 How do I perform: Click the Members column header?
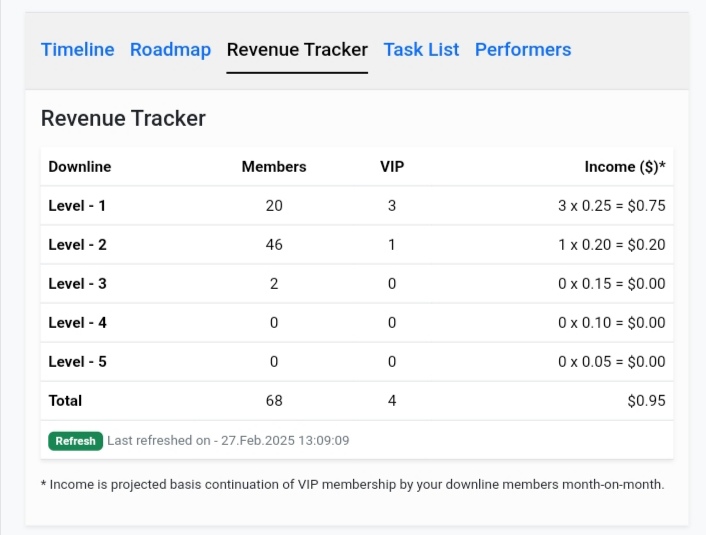[x=274, y=167]
